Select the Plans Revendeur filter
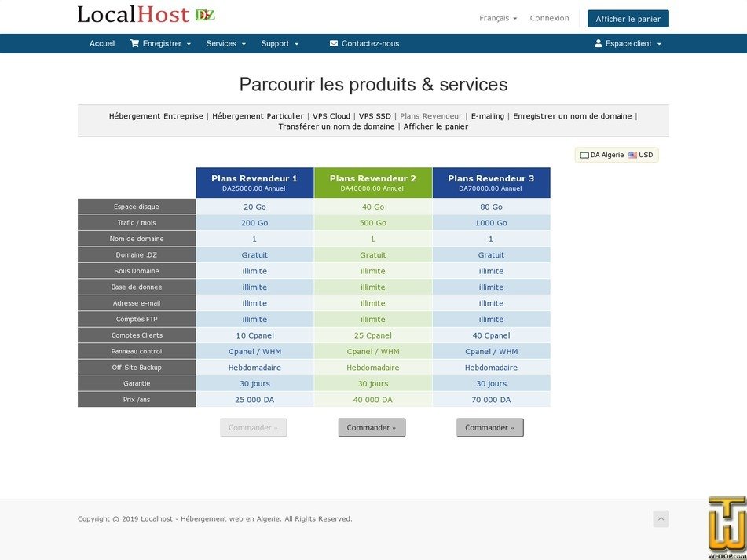This screenshot has height=560, width=747. click(430, 115)
